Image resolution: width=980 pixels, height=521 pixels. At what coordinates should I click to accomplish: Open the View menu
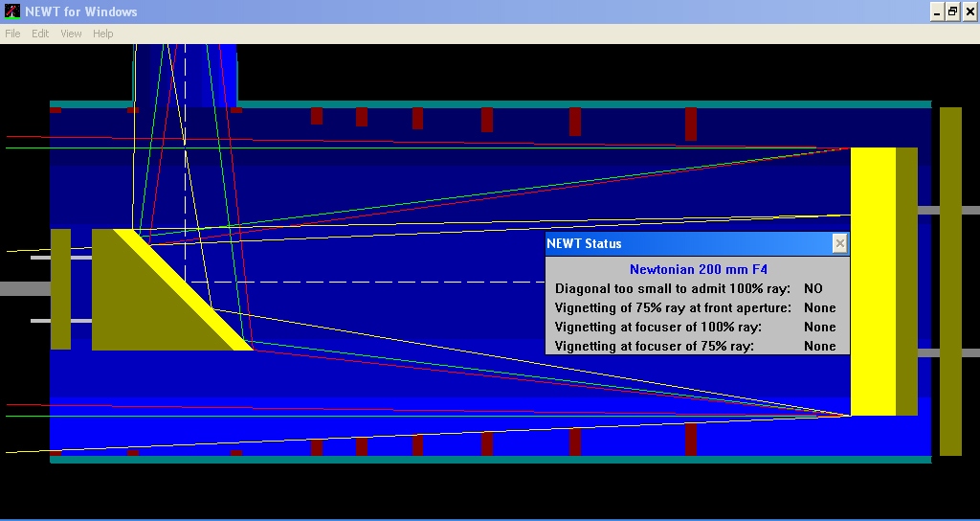click(71, 34)
